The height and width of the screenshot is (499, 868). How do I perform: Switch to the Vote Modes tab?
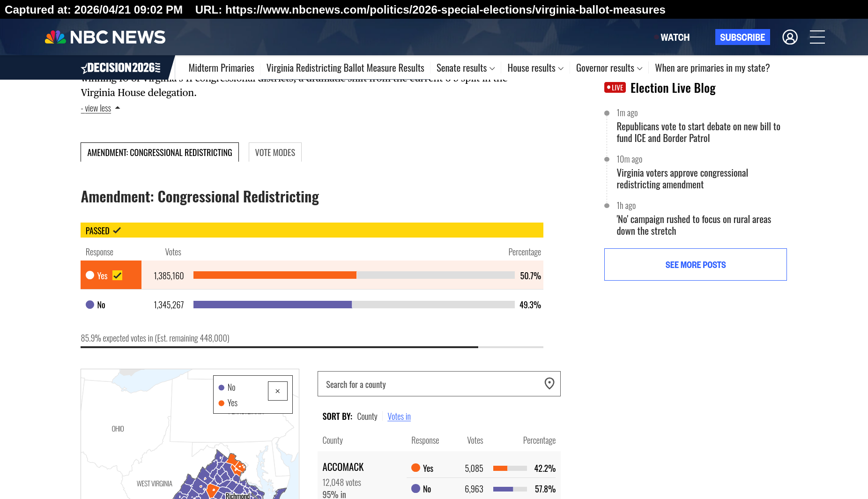(275, 153)
